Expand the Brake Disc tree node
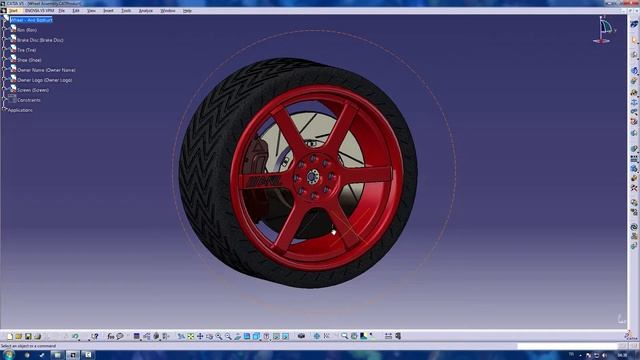The height and width of the screenshot is (360, 640). tap(5, 40)
